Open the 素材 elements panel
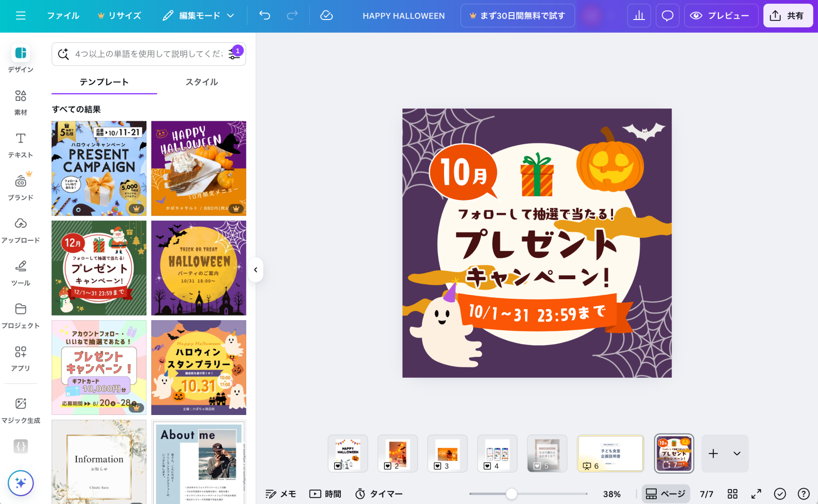Screen dimensions: 818x504 [x=20, y=103]
